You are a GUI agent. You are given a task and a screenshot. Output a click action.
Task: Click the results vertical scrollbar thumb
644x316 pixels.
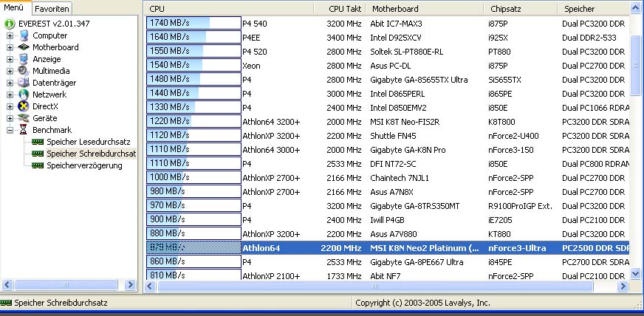click(635, 65)
